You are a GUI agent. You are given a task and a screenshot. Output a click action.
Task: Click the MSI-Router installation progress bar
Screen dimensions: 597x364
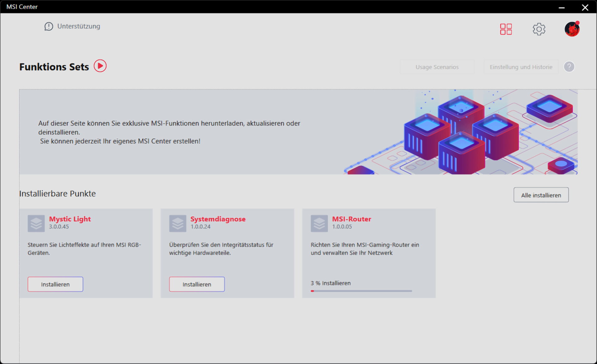coord(361,291)
